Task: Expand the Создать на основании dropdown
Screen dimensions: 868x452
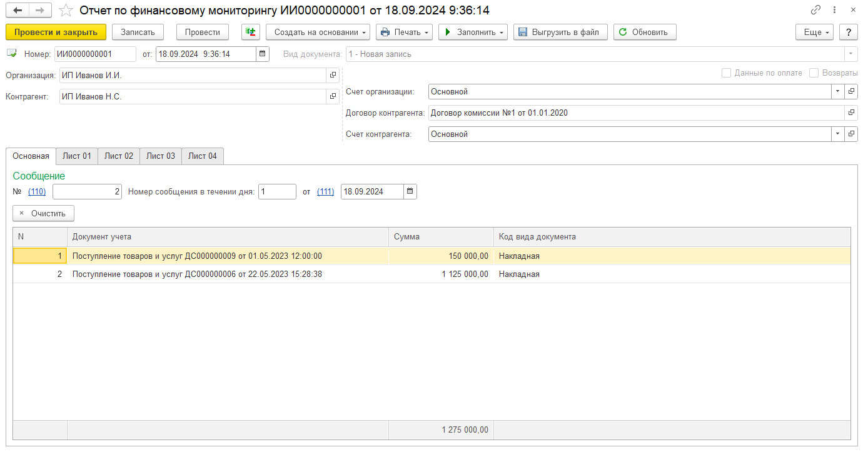Action: (x=318, y=32)
